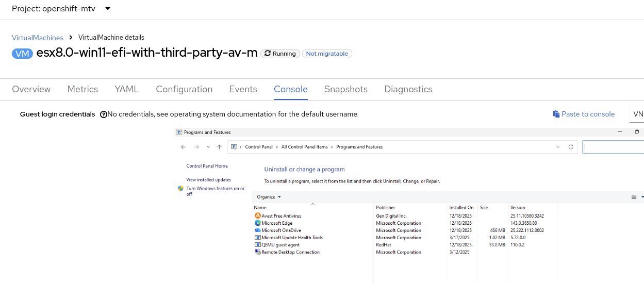The height and width of the screenshot is (283, 644).
Task: Open the VirtualMachines breadcrumb link
Action: [x=38, y=38]
